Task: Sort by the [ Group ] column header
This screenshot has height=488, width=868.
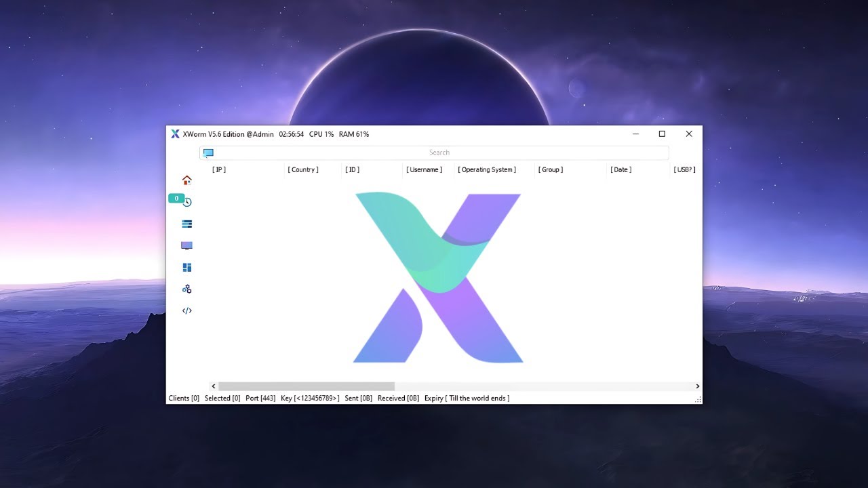Action: click(551, 169)
